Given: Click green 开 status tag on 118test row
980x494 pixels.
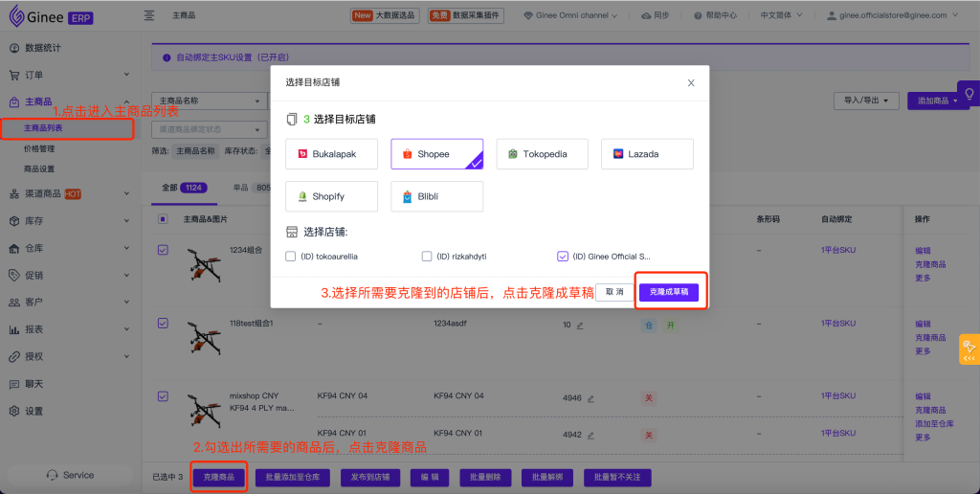Looking at the screenshot, I should (671, 326).
